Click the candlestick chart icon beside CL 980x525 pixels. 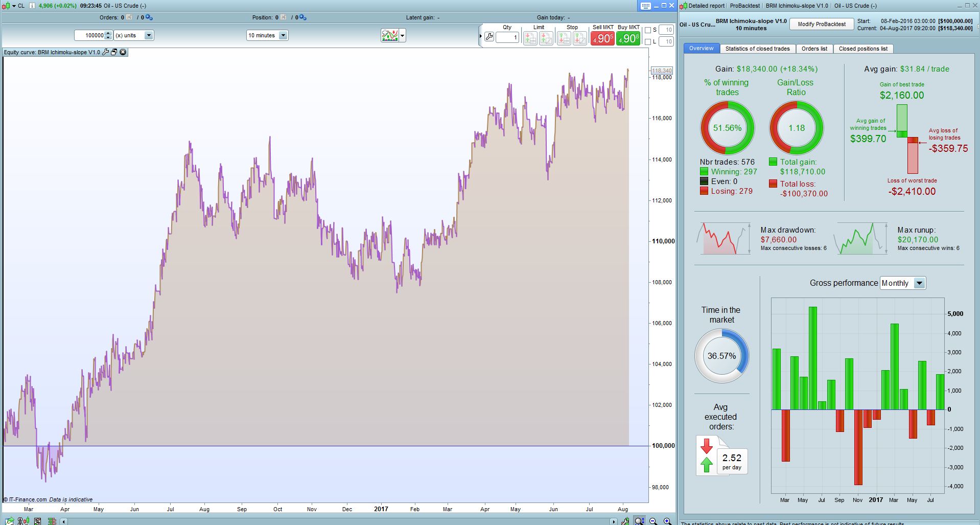pyautogui.click(x=6, y=6)
